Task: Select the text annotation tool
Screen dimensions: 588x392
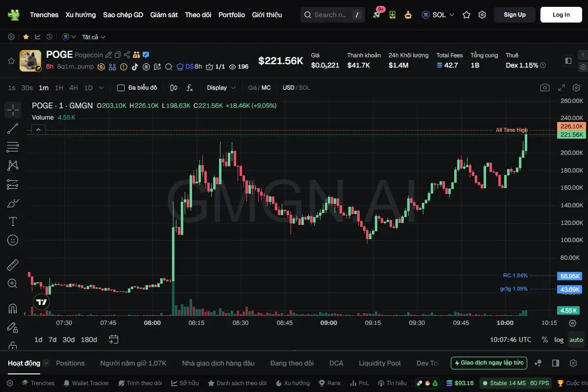Action: [13, 221]
